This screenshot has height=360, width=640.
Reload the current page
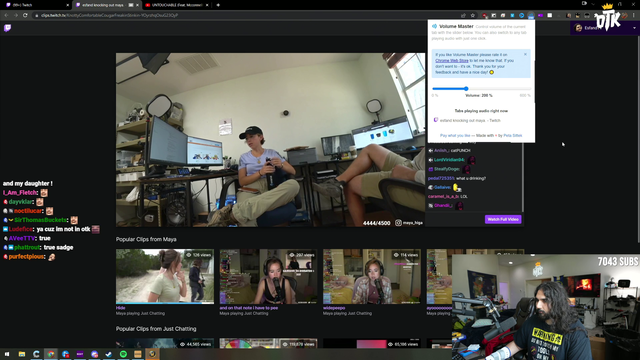[25, 15]
